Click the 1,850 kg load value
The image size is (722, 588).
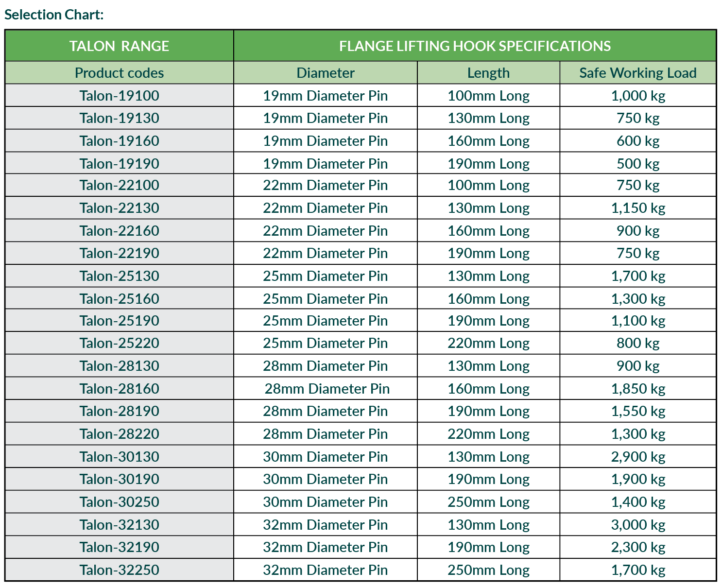coord(638,389)
